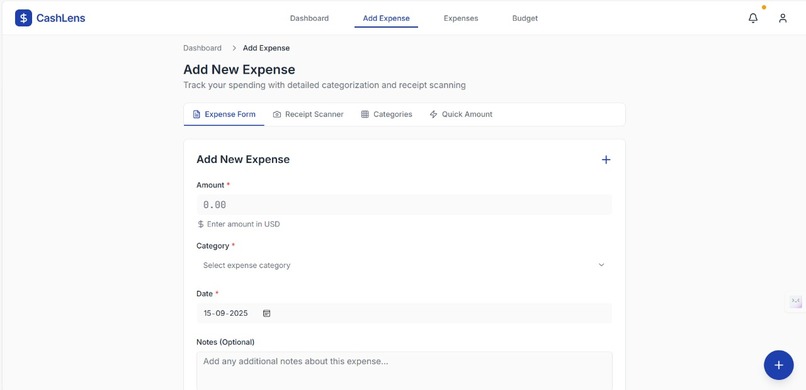The image size is (806, 390).
Task: Click the Add Expense breadcrumb text
Action: click(x=266, y=48)
